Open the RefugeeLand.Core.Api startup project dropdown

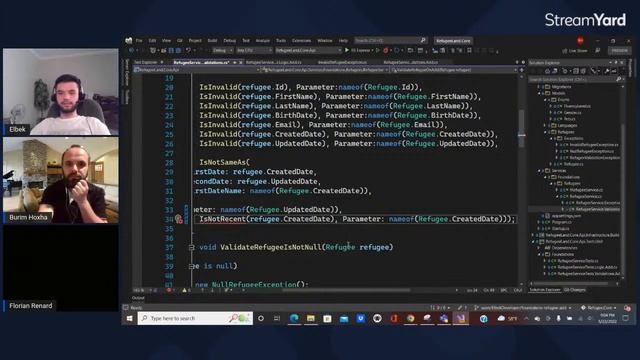[x=308, y=51]
